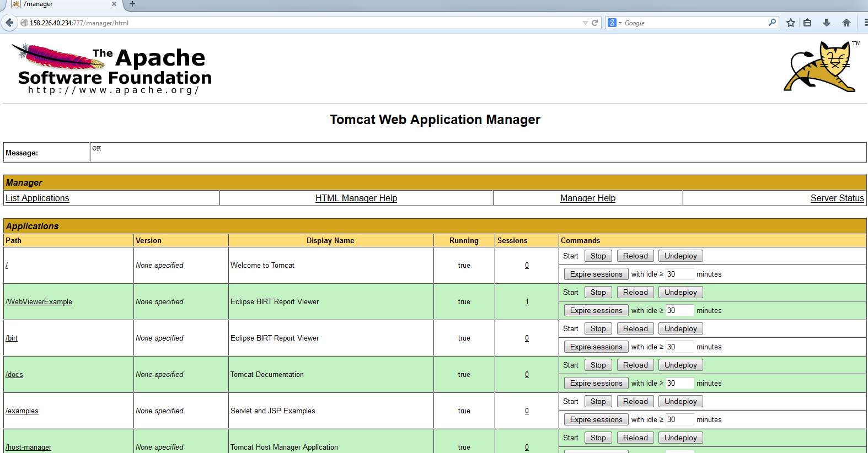The image size is (868, 453).
Task: Open the /birt path link
Action: tap(12, 338)
